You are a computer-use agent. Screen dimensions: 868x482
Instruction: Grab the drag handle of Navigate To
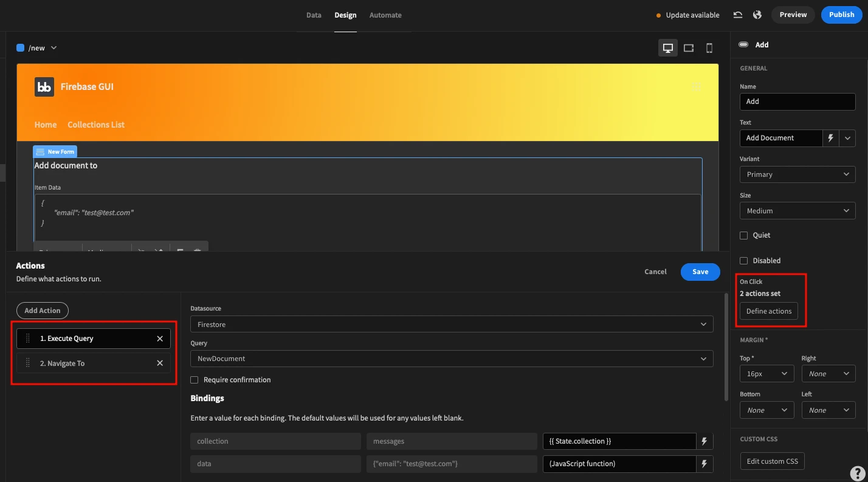click(x=27, y=363)
